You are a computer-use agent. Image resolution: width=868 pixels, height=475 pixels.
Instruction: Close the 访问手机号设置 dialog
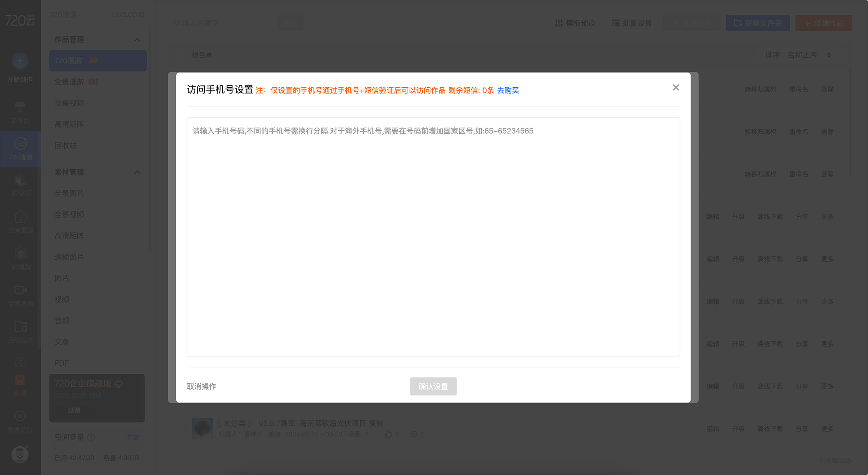click(676, 88)
